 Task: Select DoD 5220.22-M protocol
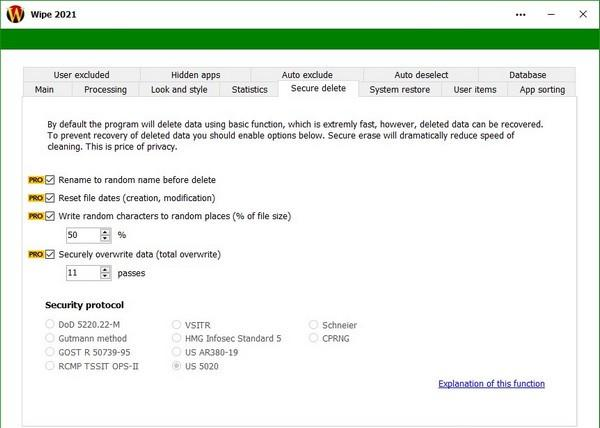tap(50, 324)
